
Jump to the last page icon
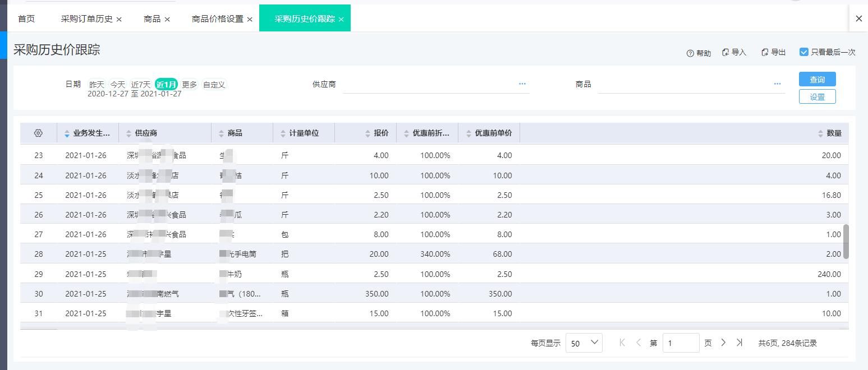741,342
